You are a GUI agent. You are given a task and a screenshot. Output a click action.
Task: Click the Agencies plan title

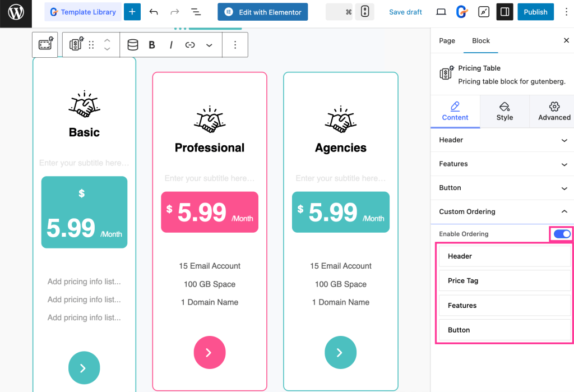click(x=340, y=147)
